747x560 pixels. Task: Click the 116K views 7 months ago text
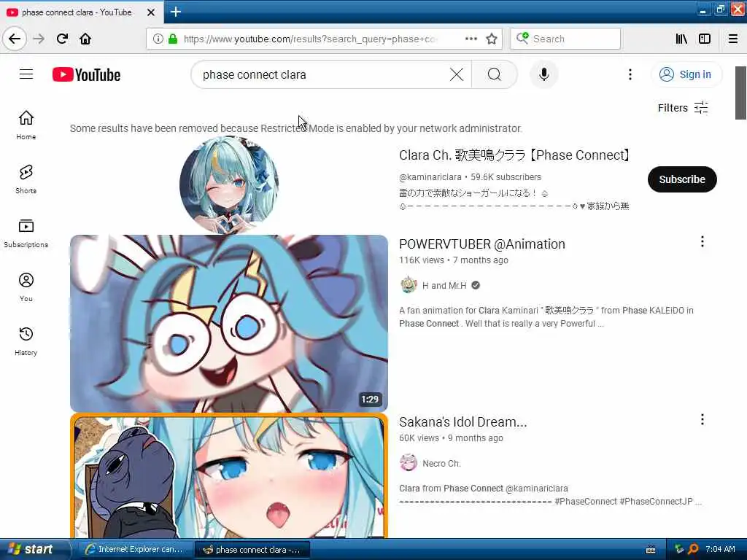tap(454, 260)
